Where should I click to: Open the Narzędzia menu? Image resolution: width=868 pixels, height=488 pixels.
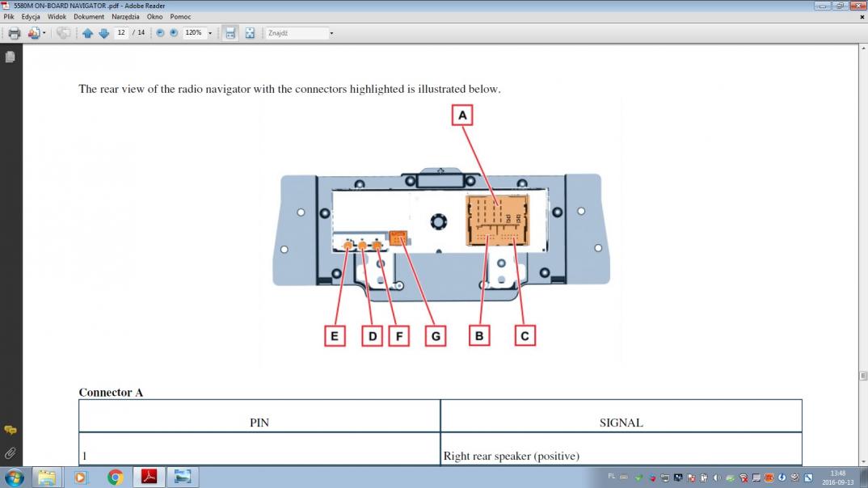125,17
